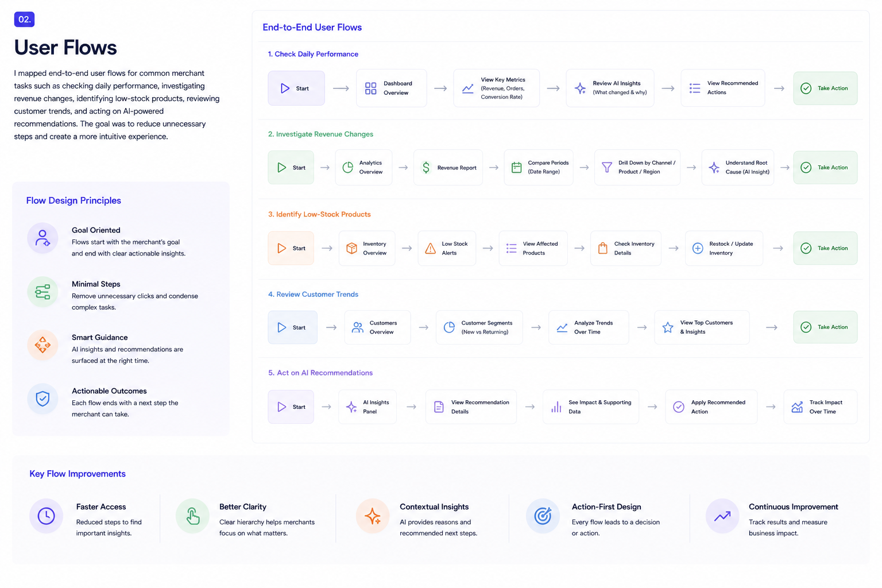
Task: Click the Dashboard Overview grid icon
Action: (x=371, y=88)
